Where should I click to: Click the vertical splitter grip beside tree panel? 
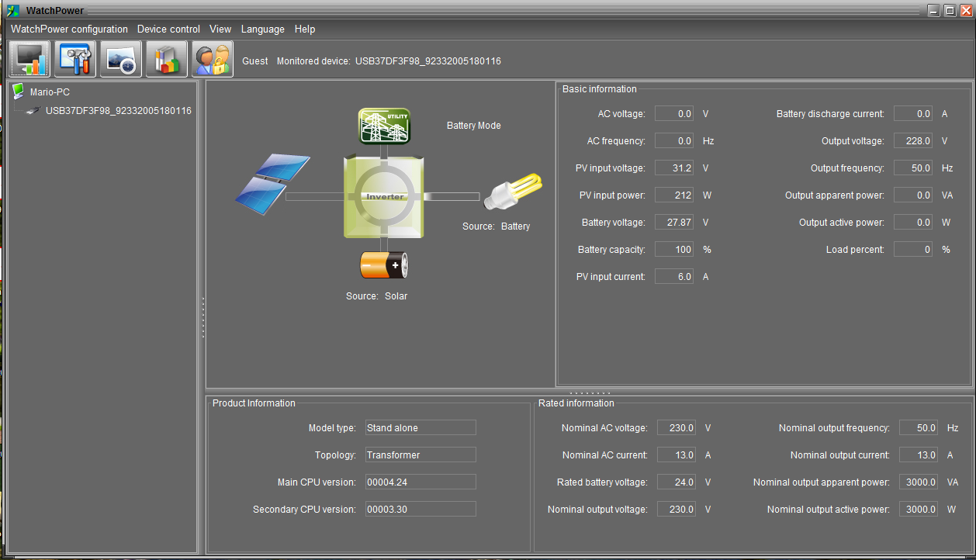202,318
